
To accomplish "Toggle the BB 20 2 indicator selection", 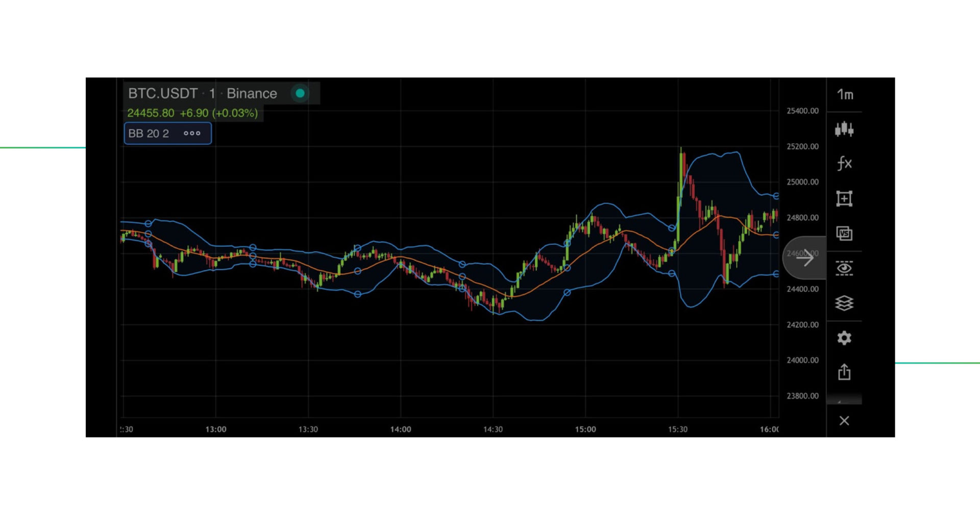I will pyautogui.click(x=148, y=133).
